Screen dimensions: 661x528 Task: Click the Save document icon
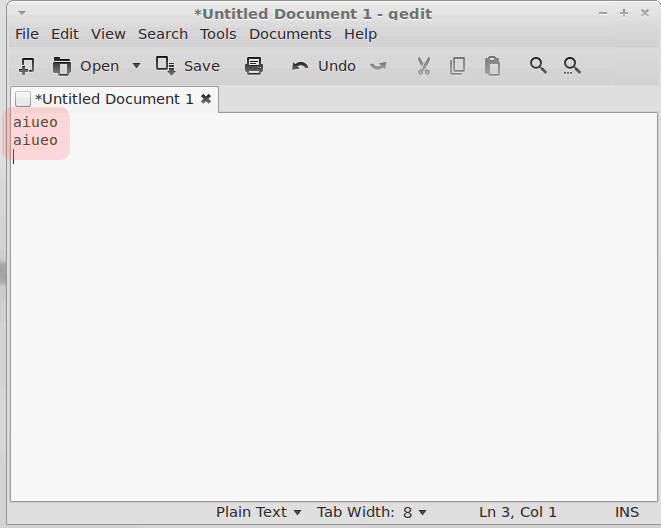click(x=165, y=66)
